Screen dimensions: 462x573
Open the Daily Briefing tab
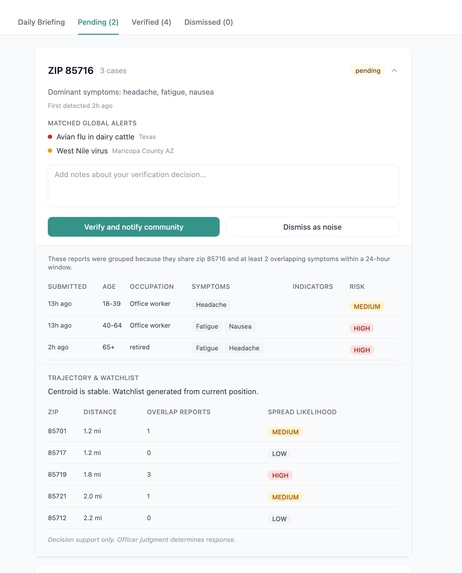41,22
